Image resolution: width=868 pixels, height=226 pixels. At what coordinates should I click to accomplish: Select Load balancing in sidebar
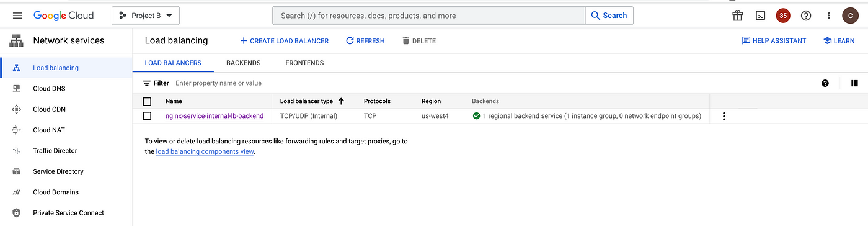click(x=66, y=68)
